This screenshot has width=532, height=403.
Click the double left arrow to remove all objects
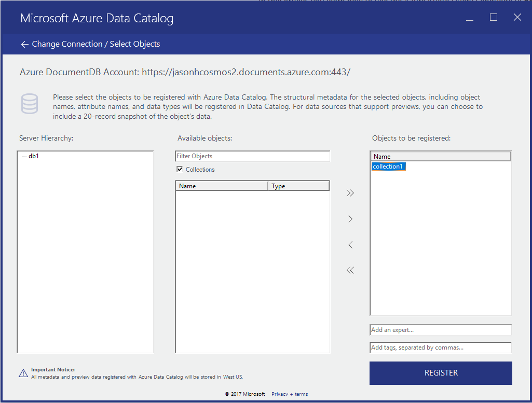click(350, 270)
